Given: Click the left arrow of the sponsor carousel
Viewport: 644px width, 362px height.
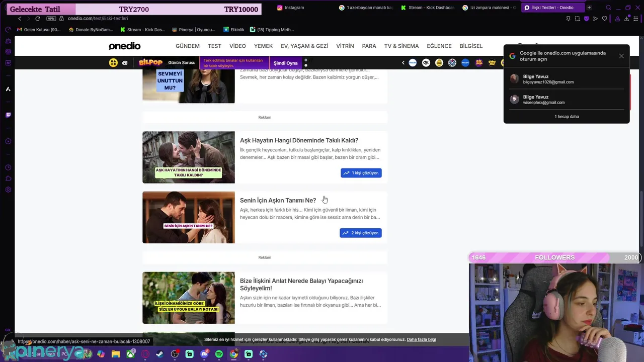Looking at the screenshot, I should 403,63.
